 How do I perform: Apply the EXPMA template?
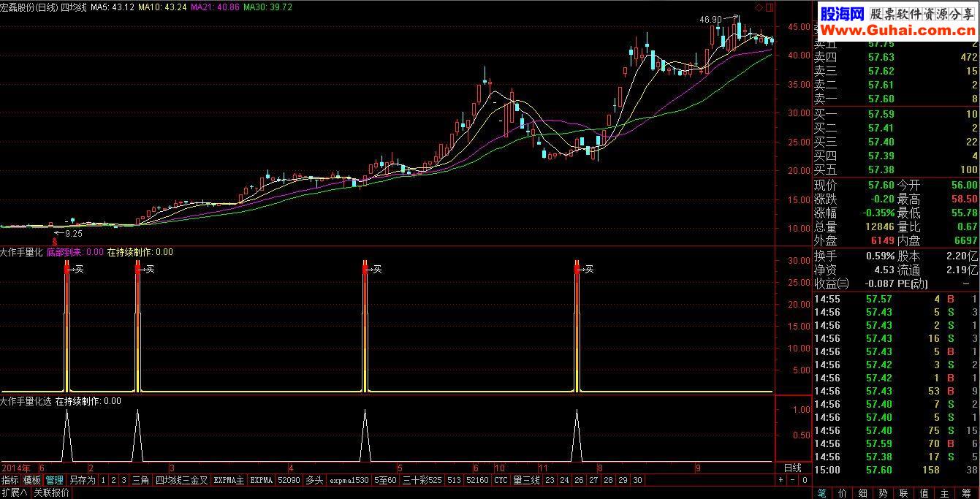coord(262,480)
